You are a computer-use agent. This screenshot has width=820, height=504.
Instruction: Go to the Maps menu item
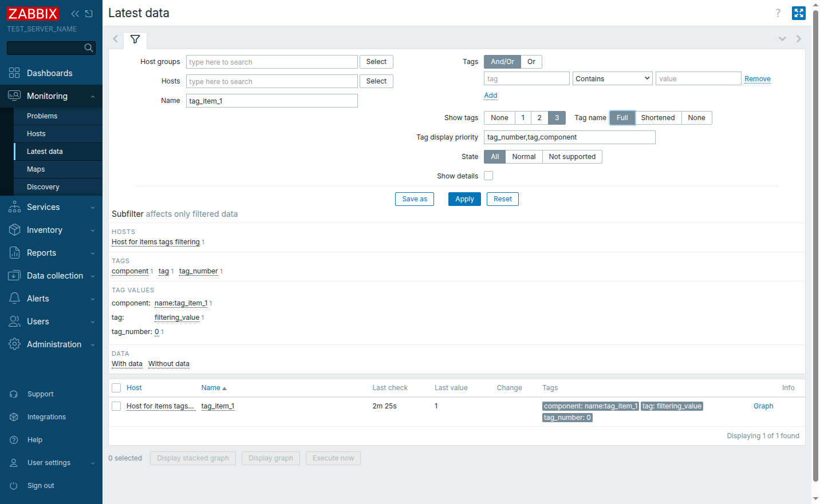click(36, 169)
